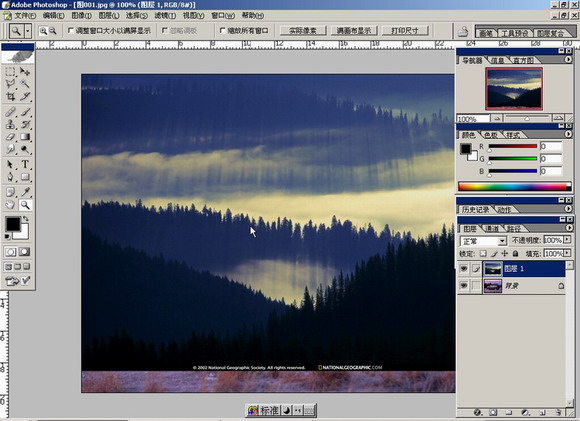This screenshot has height=421, width=580.
Task: Check 缩放所有窗口 option
Action: click(223, 31)
